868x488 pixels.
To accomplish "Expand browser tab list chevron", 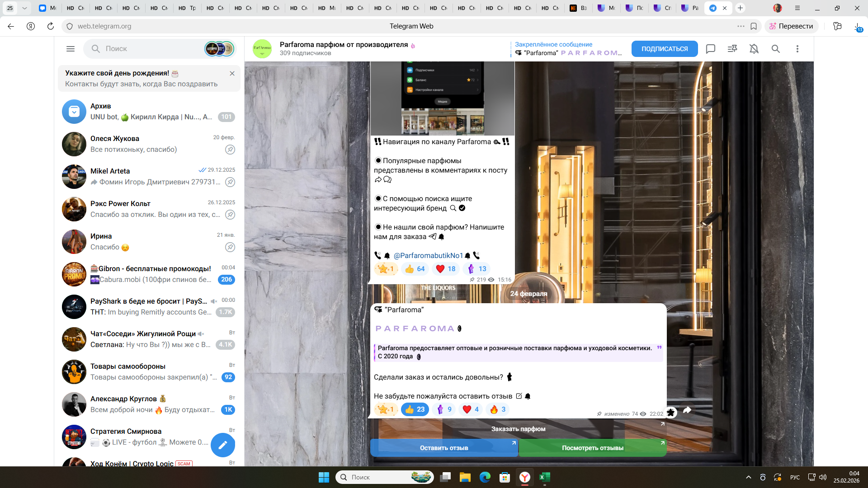I will [x=24, y=8].
